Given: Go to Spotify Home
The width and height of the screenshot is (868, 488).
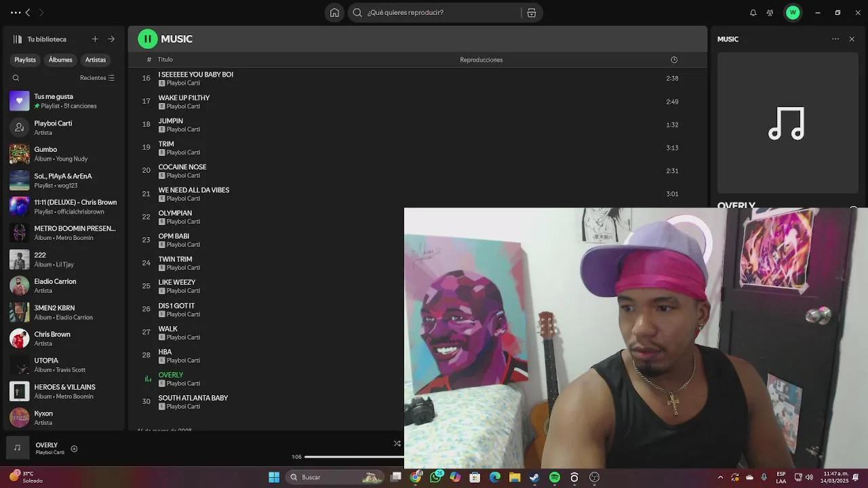Looking at the screenshot, I should 334,13.
